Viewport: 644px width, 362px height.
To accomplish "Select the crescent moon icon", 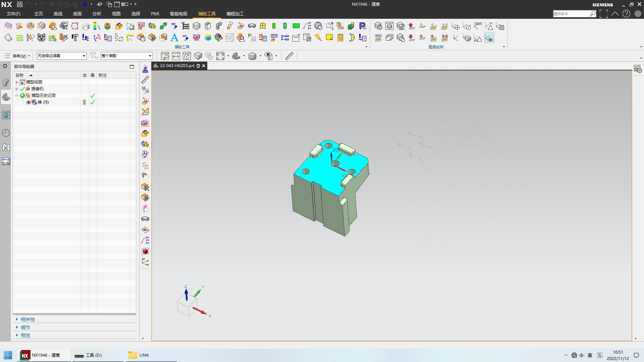I will (x=352, y=38).
